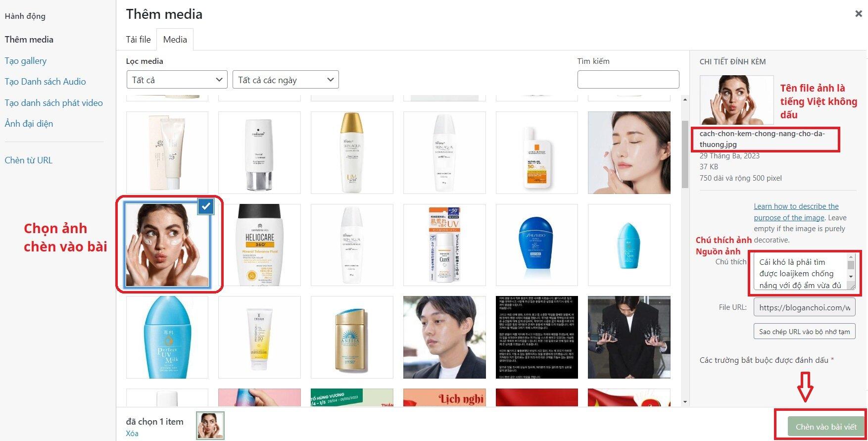Switch to the Tải file tab

pyautogui.click(x=138, y=40)
